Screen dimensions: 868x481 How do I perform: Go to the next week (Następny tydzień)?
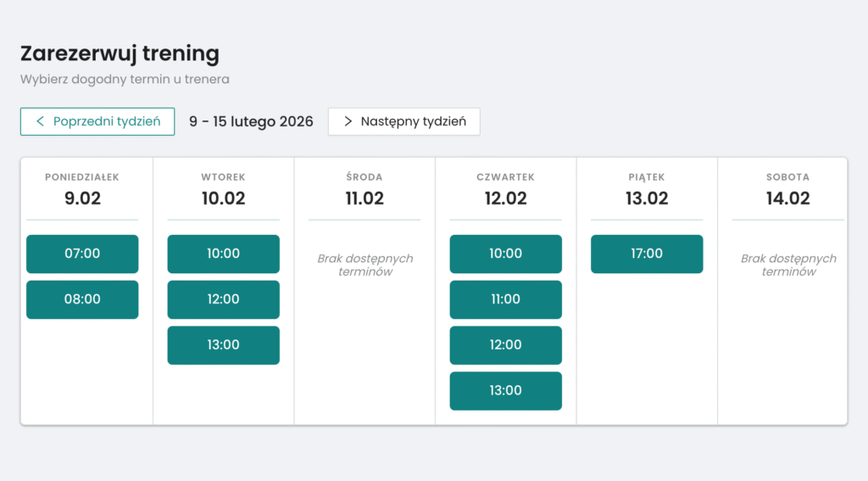coord(404,121)
